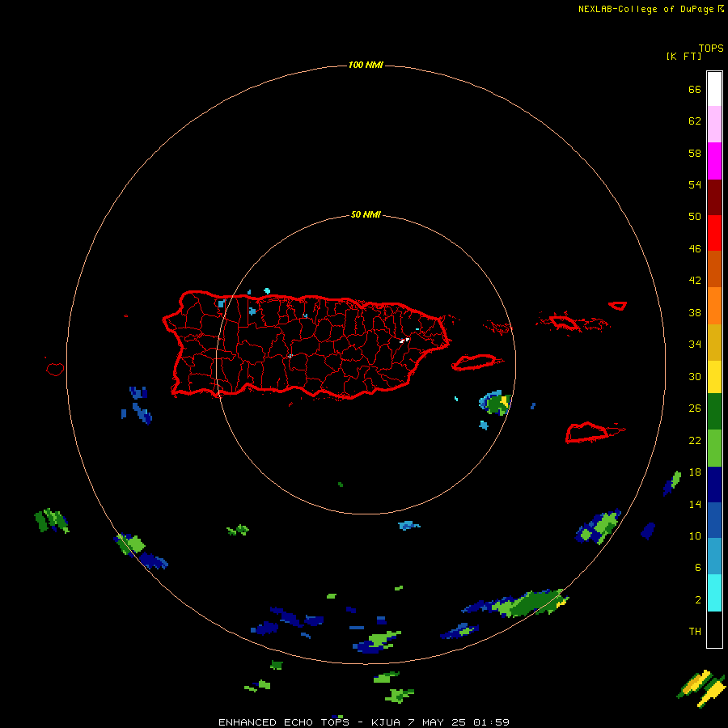Select the light green 26 kft swatch

[x=714, y=448]
